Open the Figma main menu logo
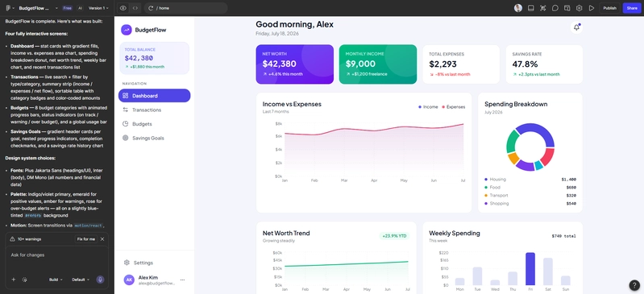Viewport: 644px width, 294px height. coord(8,8)
